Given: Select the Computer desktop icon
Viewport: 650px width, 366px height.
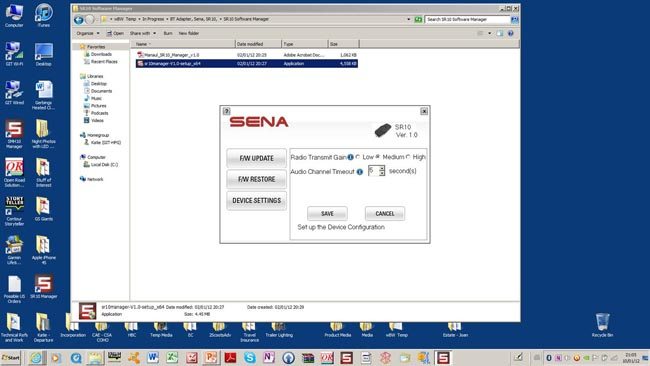Looking at the screenshot, I should [x=14, y=16].
